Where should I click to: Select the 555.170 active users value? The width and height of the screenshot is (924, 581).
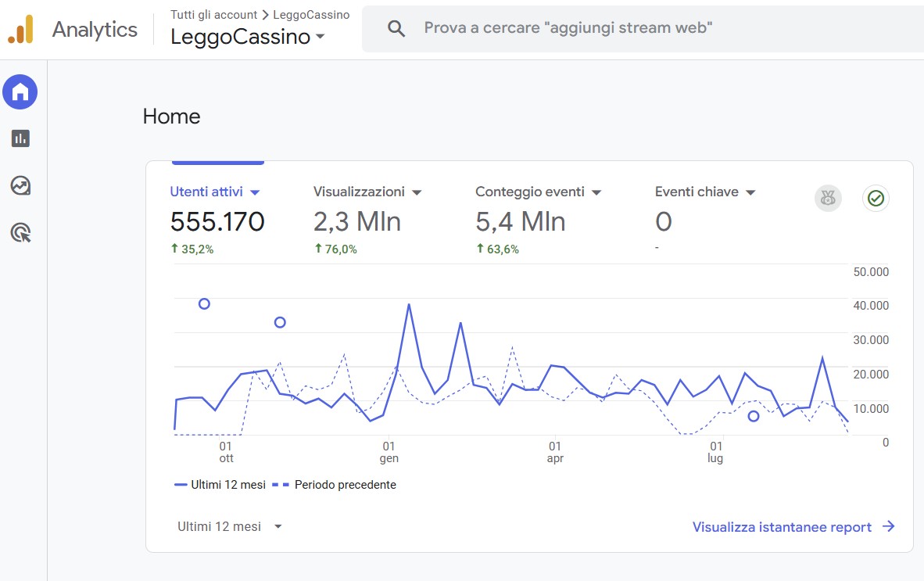pos(217,222)
